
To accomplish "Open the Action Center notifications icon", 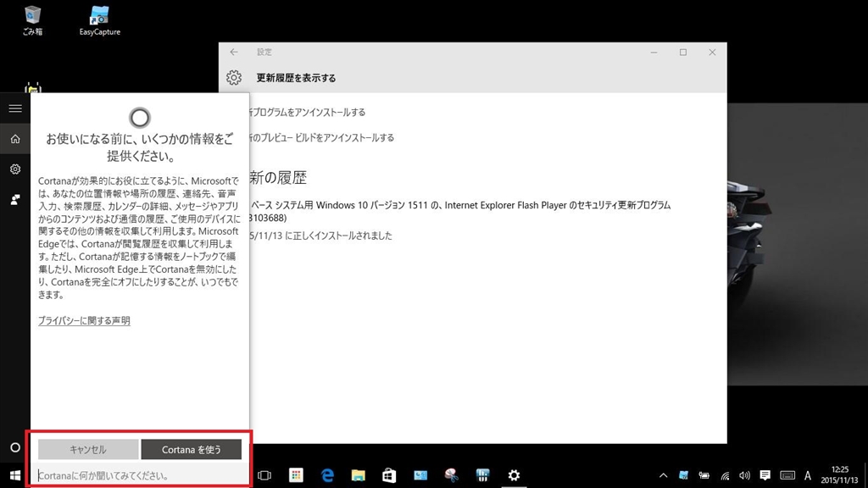I will point(765,475).
